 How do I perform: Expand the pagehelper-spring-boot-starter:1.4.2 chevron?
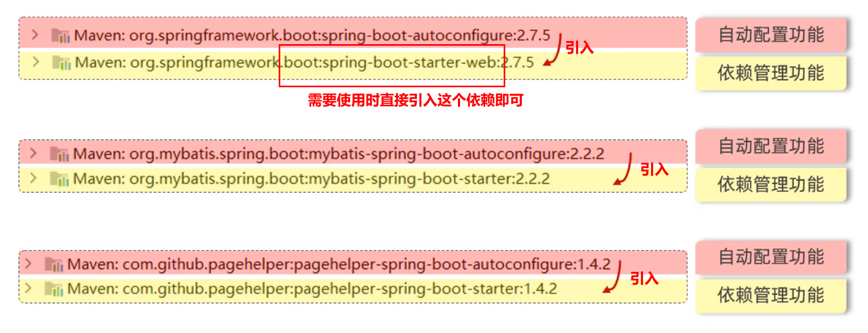pos(28,289)
